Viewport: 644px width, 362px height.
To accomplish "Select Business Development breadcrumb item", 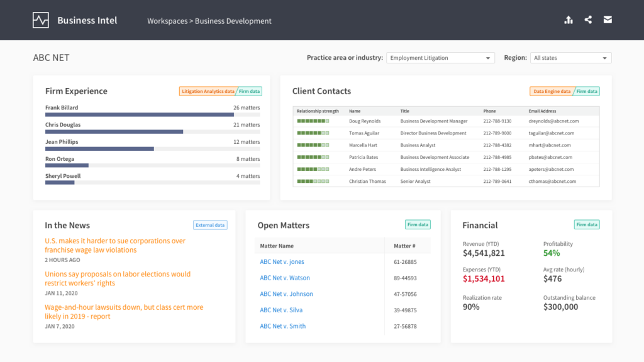I will point(233,21).
